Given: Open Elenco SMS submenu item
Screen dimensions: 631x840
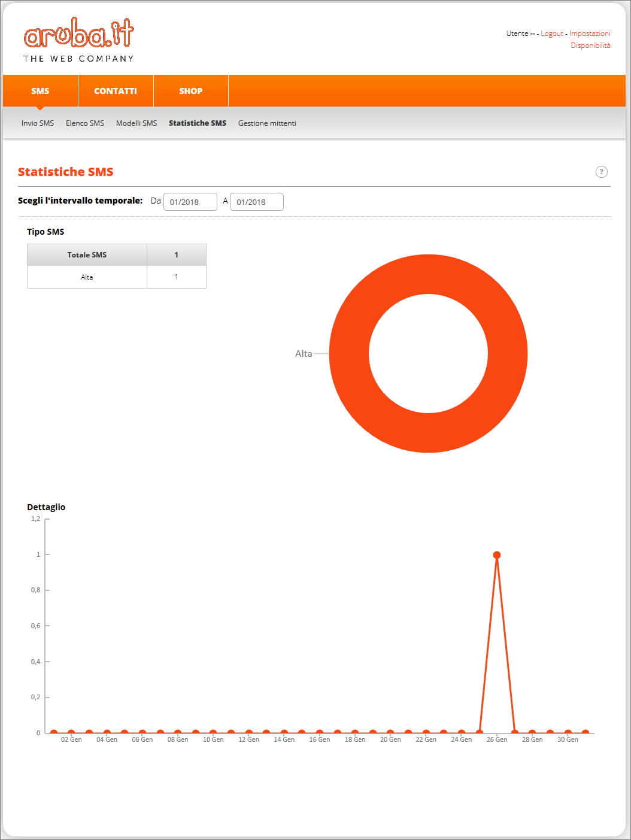Looking at the screenshot, I should (85, 123).
